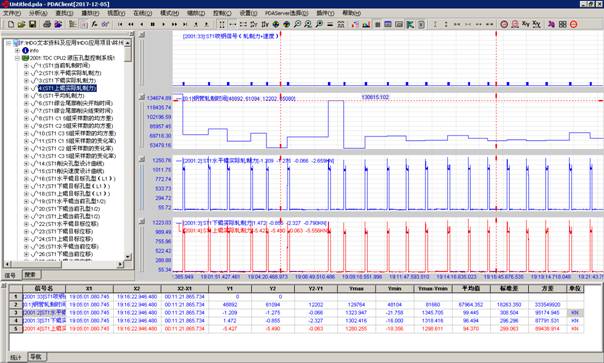Click the save floppy-disk icon
Screen dimensions: 604x363
pyautogui.click(x=32, y=24)
